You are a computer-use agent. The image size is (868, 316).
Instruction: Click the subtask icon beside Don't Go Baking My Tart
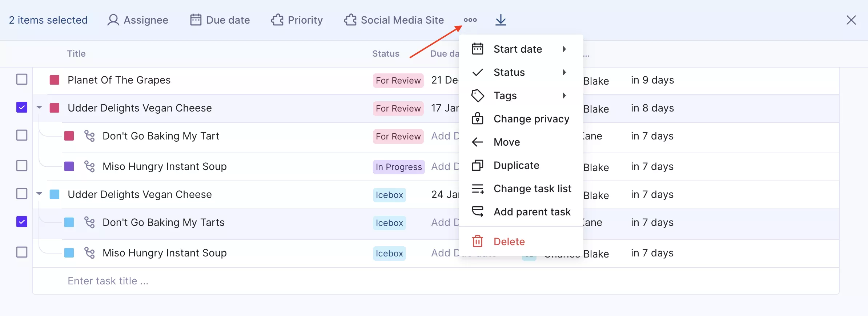(89, 136)
